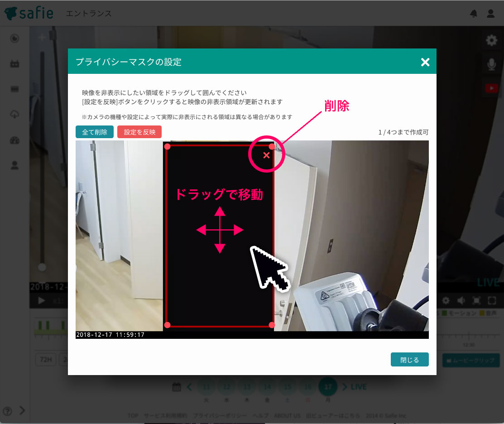Click the notification bell icon in header

[x=474, y=14]
